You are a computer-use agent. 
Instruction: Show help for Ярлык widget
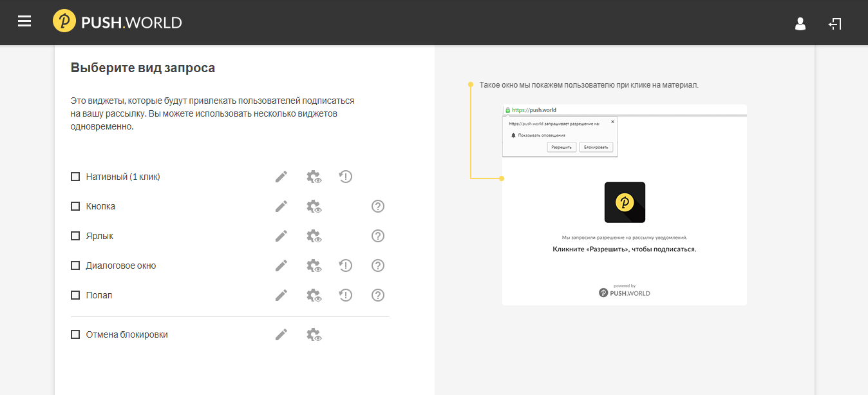coord(378,236)
